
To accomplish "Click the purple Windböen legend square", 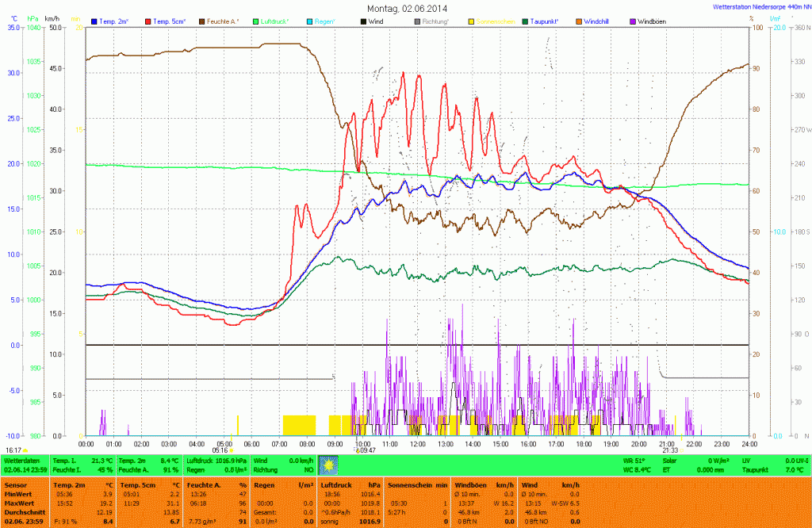I will pos(633,20).
